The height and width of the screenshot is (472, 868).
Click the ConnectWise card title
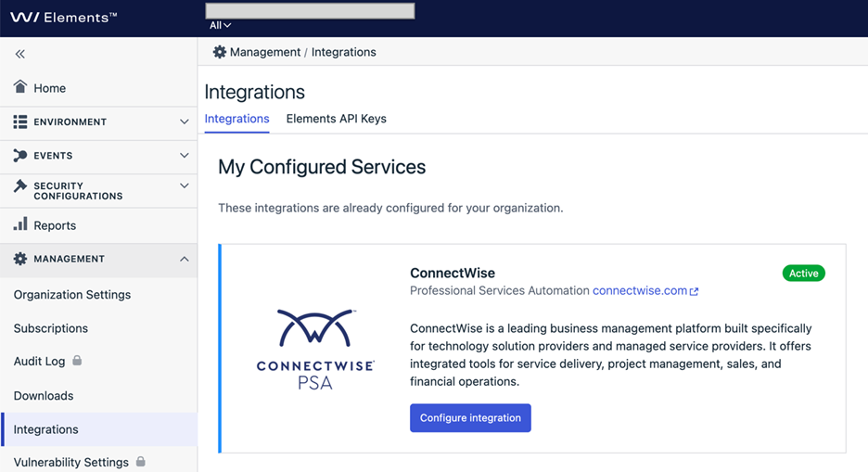click(x=453, y=273)
